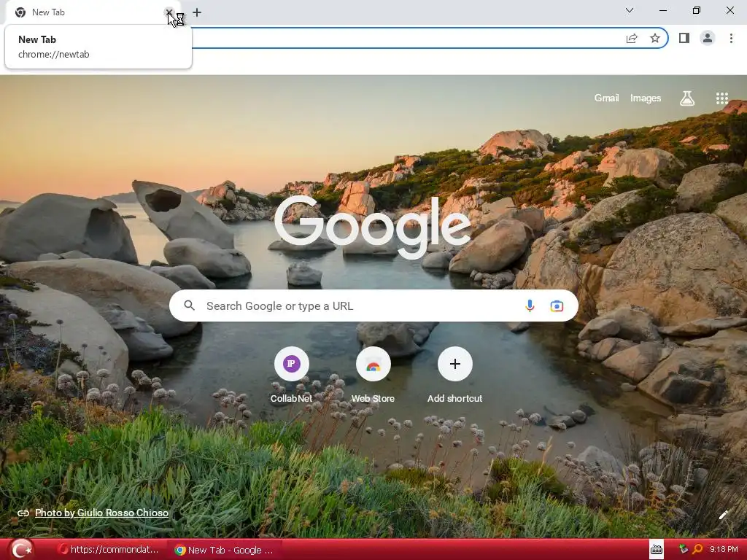Open Photo by Giulio Rosso Chioso link
747x560 pixels.
click(x=101, y=513)
